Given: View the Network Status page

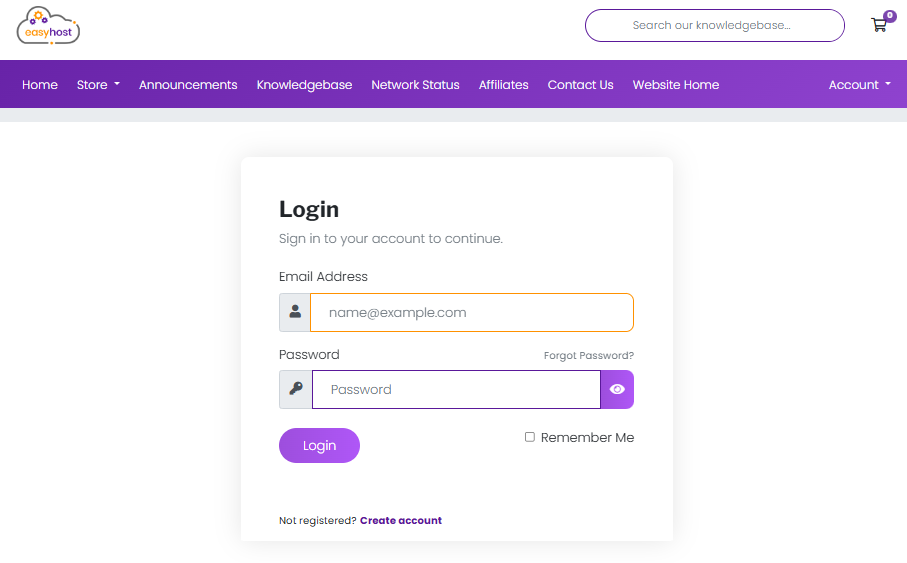Looking at the screenshot, I should [415, 85].
